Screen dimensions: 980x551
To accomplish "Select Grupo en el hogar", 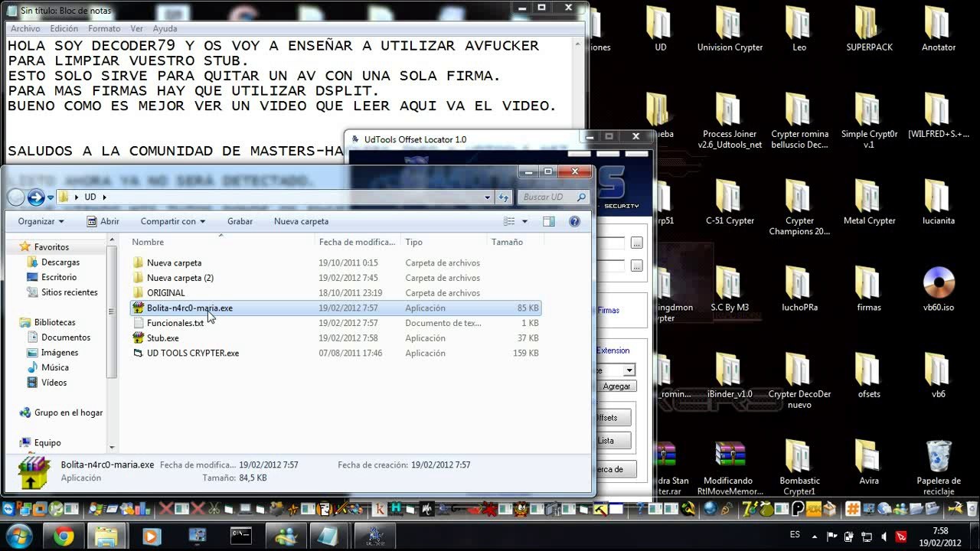I will coord(68,412).
